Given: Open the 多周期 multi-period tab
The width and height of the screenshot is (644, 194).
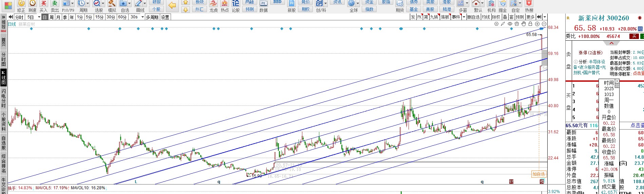Looking at the screenshot, I should (152, 17).
